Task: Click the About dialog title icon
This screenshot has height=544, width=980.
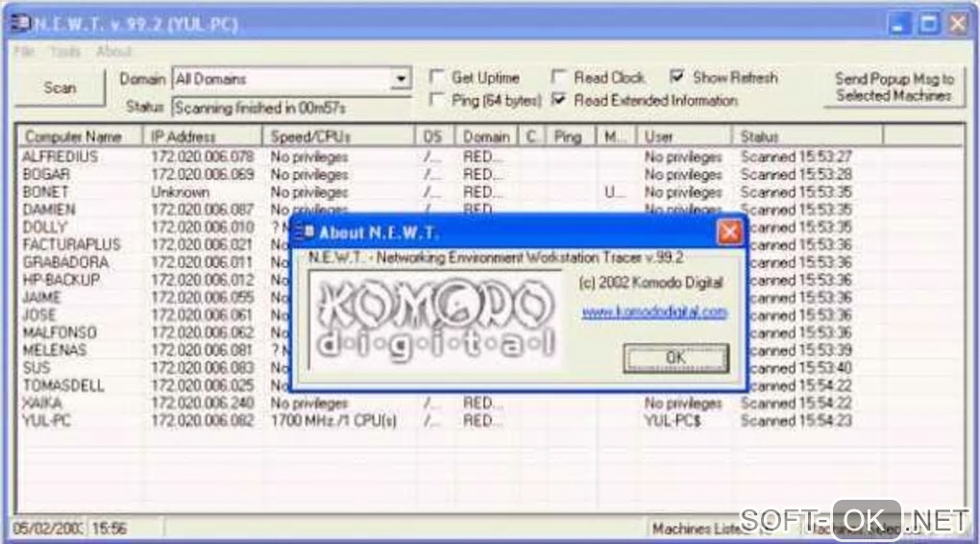Action: tap(305, 232)
